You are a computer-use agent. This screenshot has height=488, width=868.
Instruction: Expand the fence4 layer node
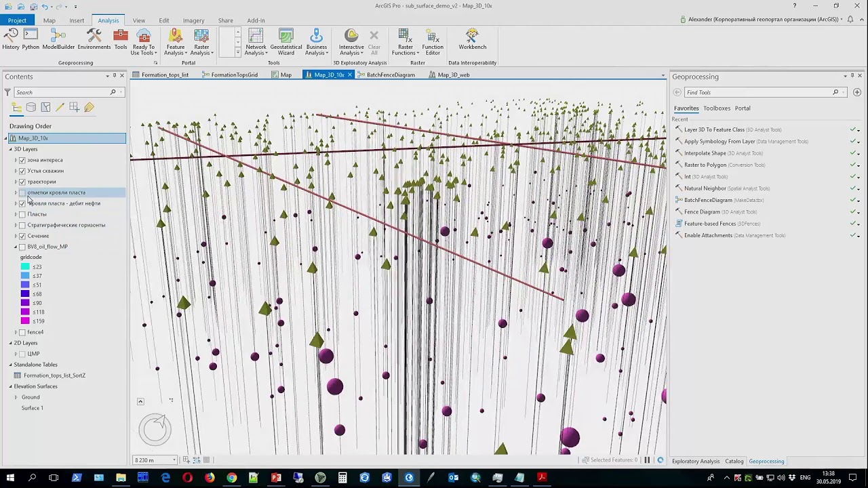pos(16,332)
